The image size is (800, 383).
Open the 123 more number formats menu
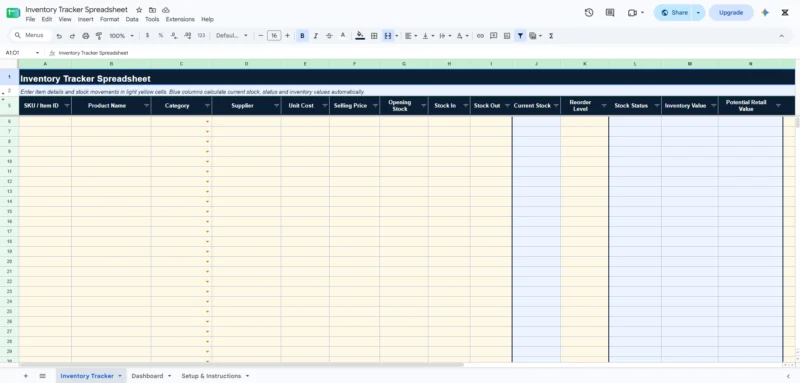(x=201, y=36)
